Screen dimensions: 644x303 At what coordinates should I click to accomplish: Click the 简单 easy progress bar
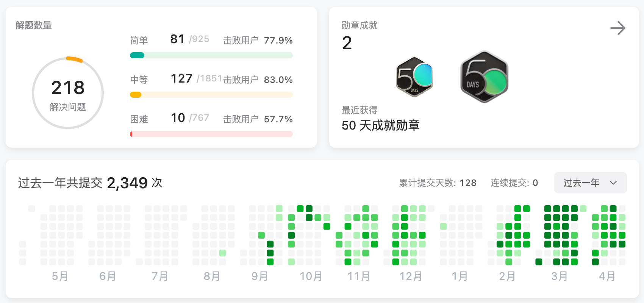click(211, 55)
